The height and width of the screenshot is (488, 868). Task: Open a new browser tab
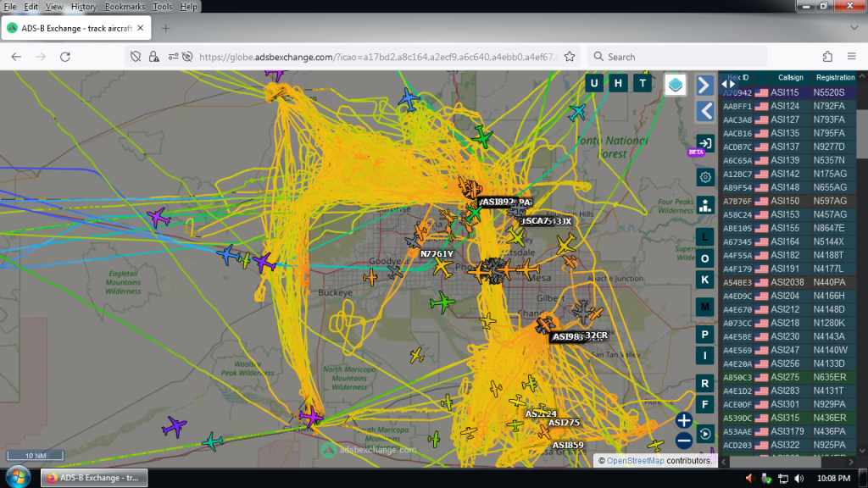coord(165,28)
